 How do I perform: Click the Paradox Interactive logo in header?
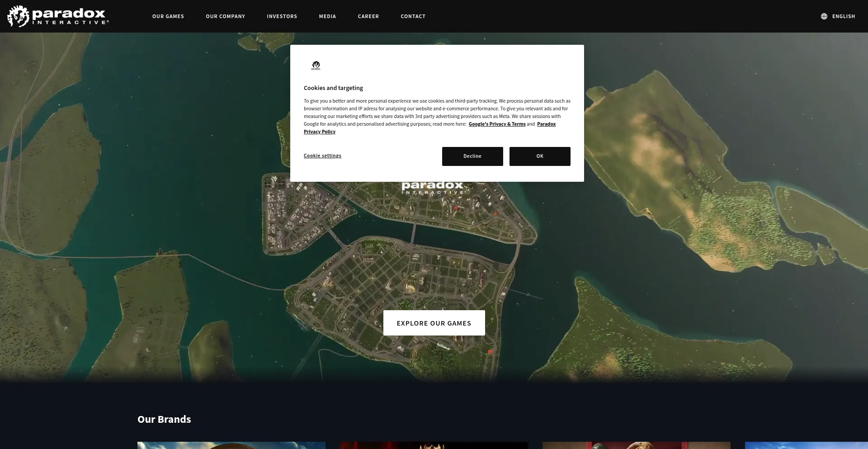(58, 16)
